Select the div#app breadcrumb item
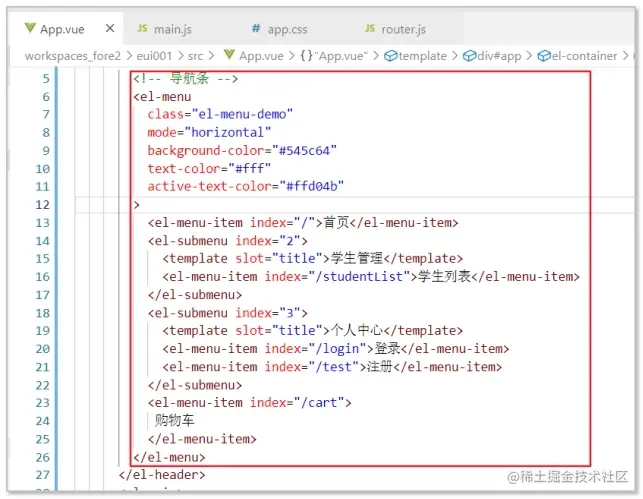 pos(499,56)
